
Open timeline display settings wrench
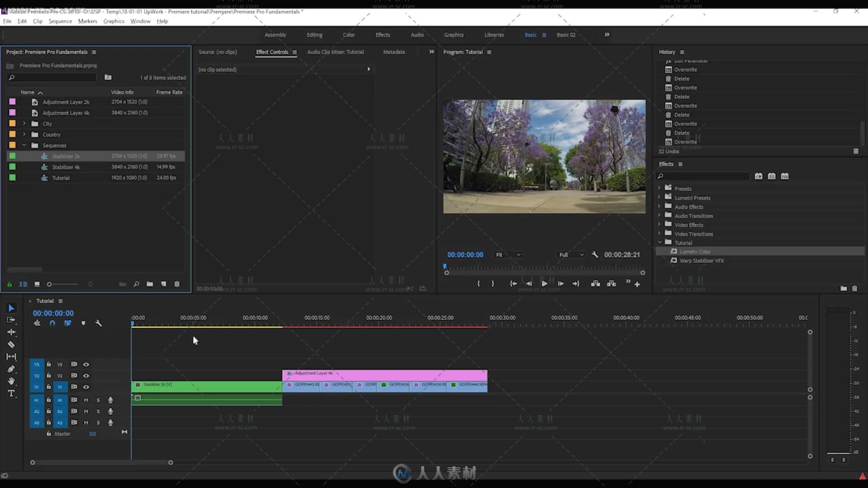click(99, 323)
